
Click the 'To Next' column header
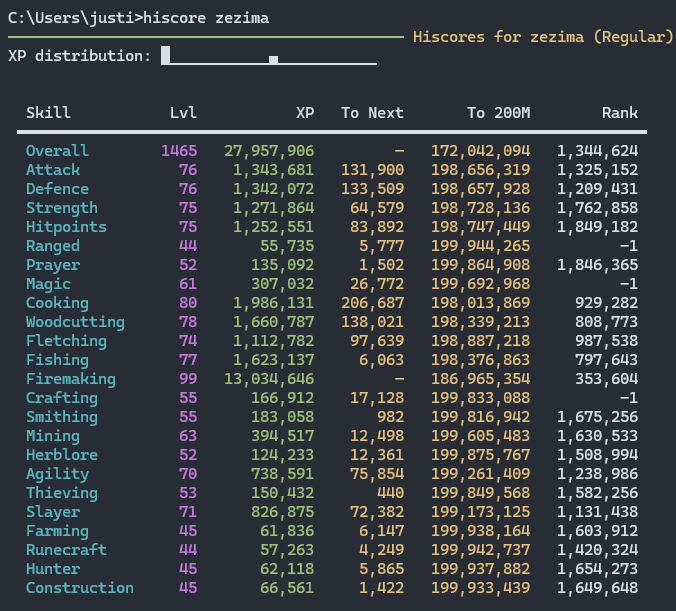click(x=372, y=113)
